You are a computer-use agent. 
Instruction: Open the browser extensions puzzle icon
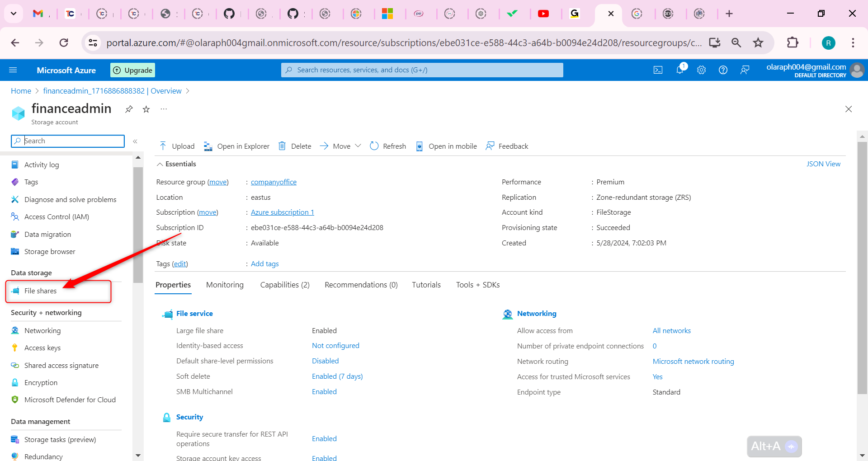click(x=793, y=42)
